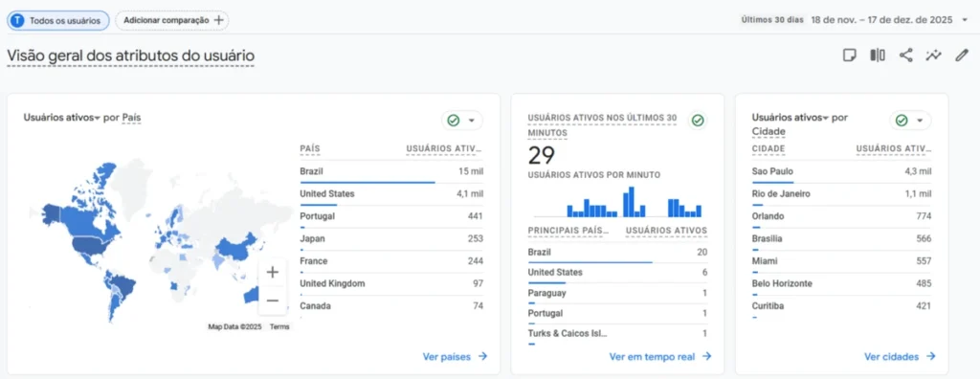Zoom out on the world map

pos(273,301)
